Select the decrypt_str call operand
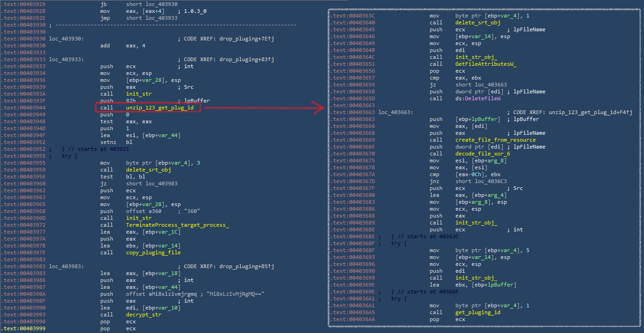644x333 pixels. click(x=142, y=315)
